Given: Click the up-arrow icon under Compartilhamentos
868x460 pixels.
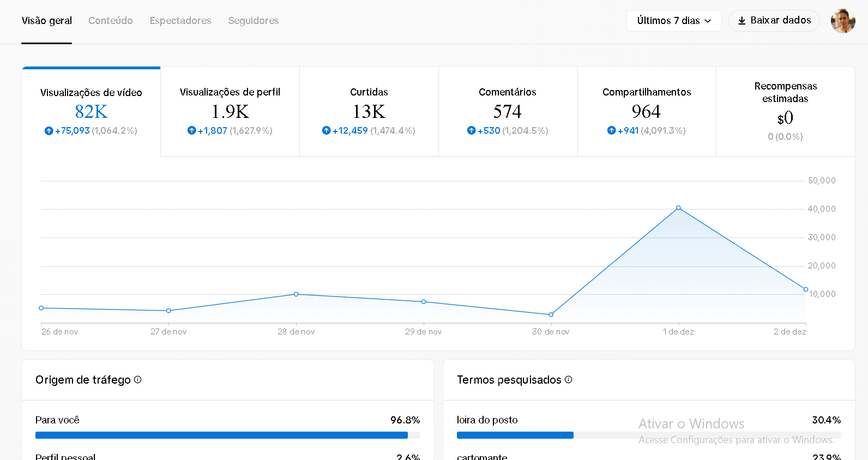Looking at the screenshot, I should pyautogui.click(x=611, y=130).
